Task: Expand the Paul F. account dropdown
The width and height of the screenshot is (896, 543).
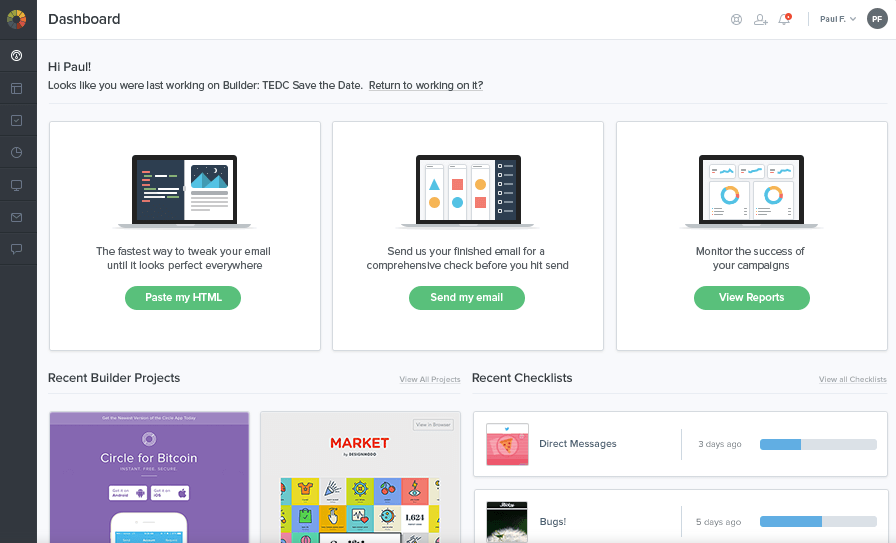Action: coord(837,19)
